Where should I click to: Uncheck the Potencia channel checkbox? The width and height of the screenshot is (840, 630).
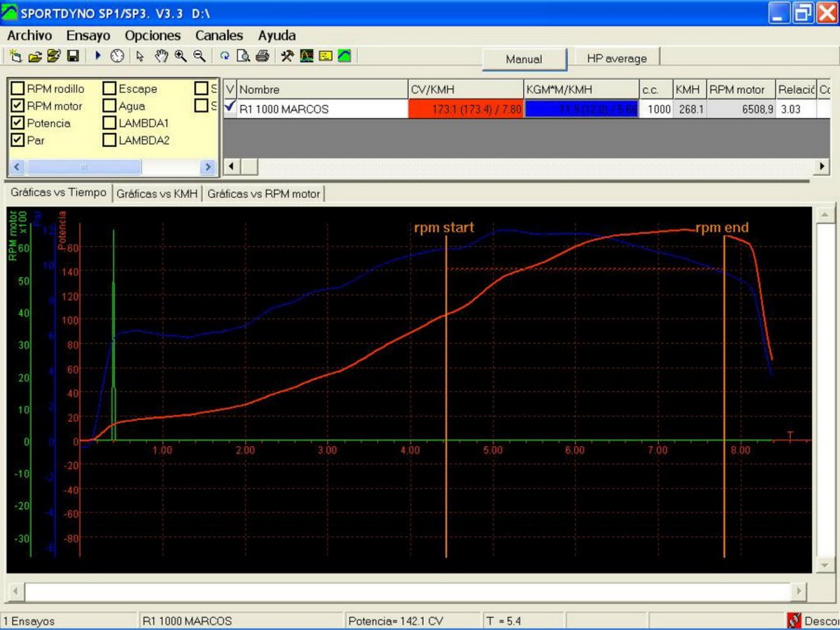18,123
